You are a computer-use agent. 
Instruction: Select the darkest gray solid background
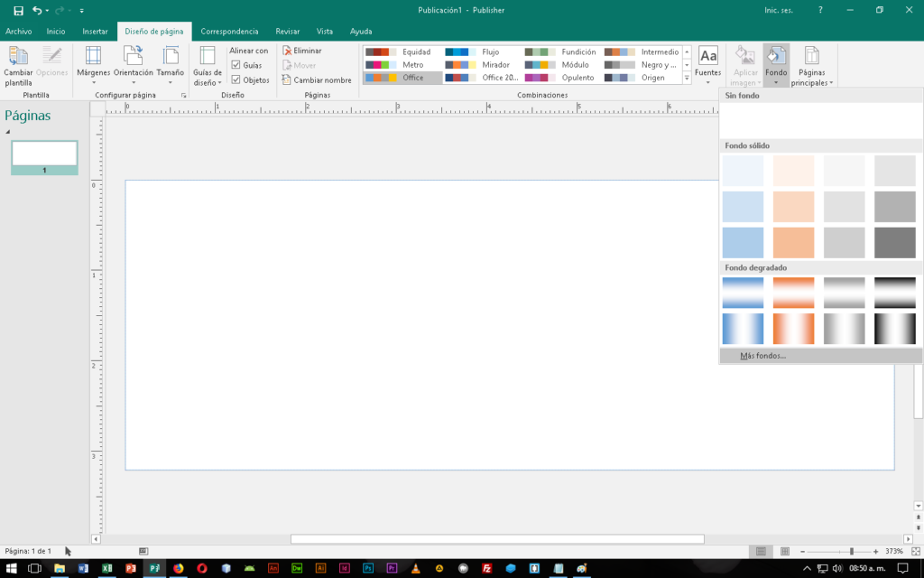pos(894,242)
